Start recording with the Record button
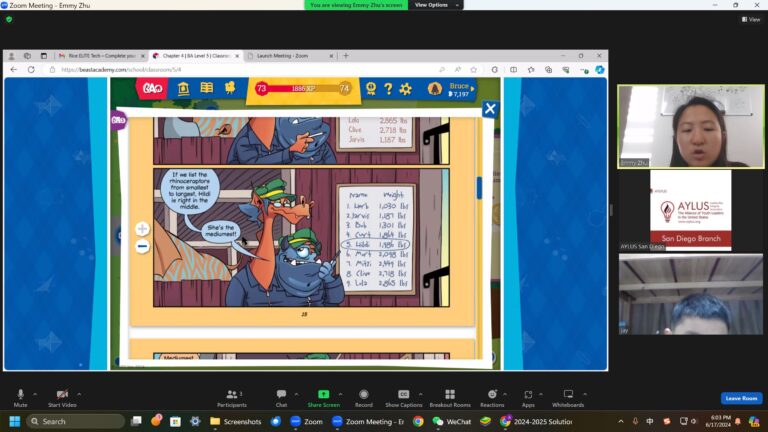The image size is (768, 432). tap(363, 398)
